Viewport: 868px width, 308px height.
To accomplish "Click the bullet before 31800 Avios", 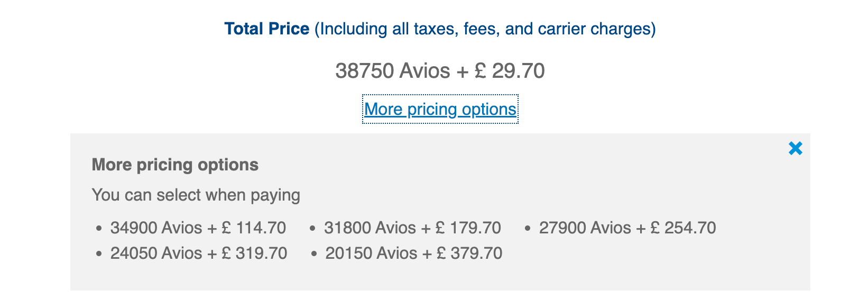I will click(313, 229).
